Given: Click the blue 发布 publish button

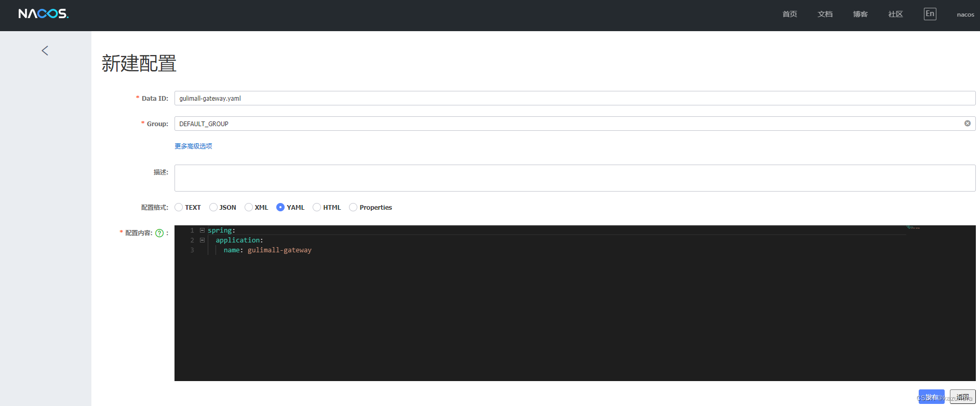Looking at the screenshot, I should [932, 397].
